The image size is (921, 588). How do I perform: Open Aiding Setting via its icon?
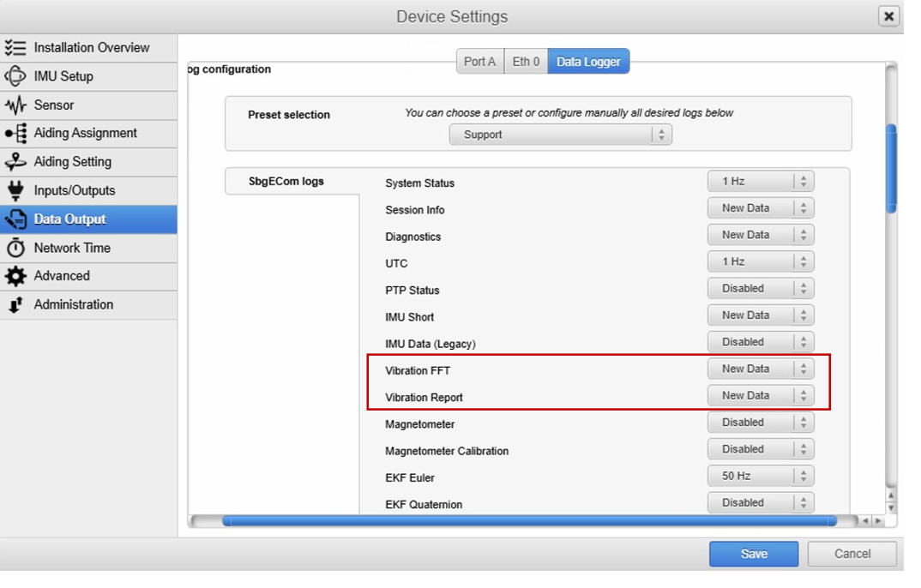(x=15, y=162)
